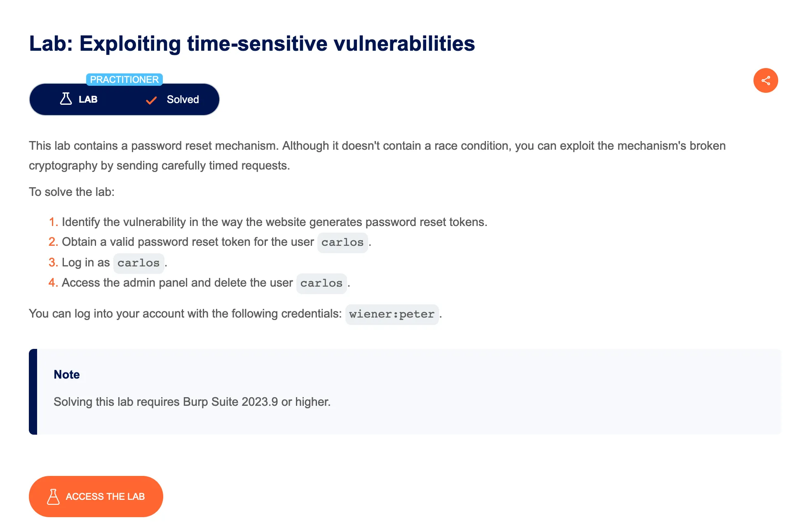812x532 pixels.
Task: Click the LAB label in the badge
Action: [88, 99]
